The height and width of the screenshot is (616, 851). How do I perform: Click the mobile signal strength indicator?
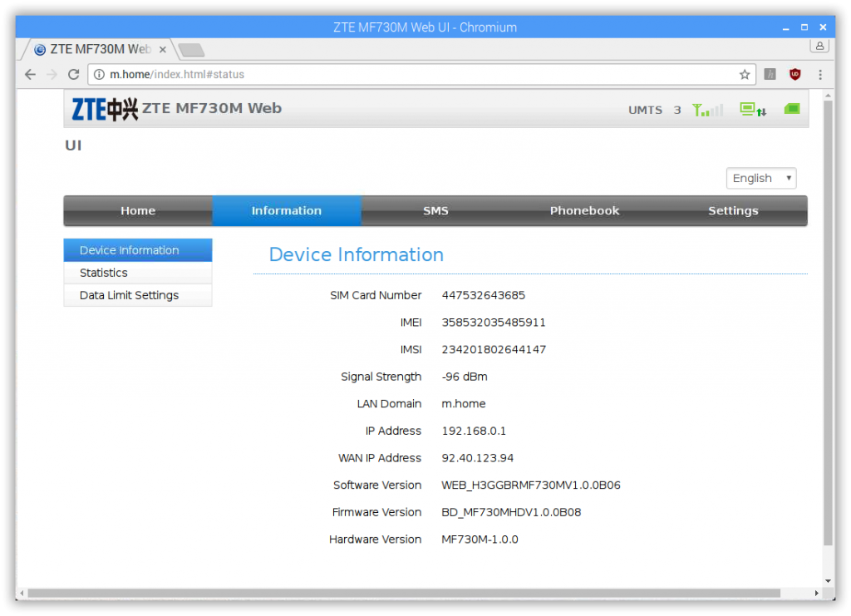[x=706, y=109]
